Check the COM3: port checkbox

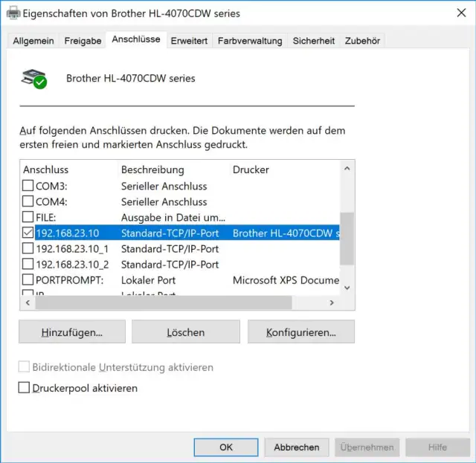28,185
